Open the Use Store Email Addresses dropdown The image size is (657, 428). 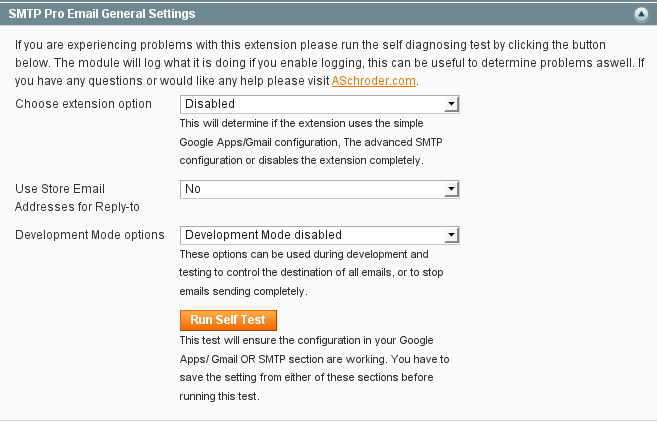(320, 189)
